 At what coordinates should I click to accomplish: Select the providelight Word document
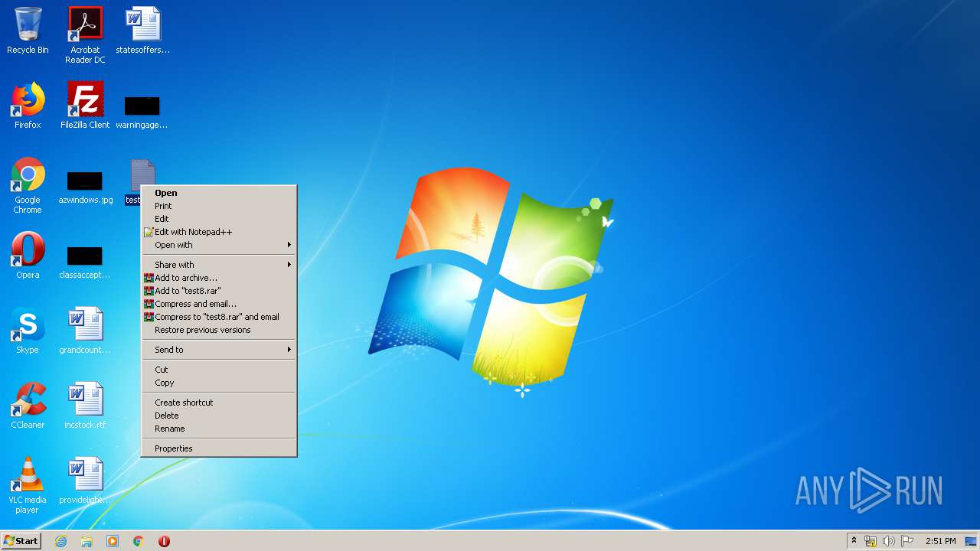click(85, 481)
